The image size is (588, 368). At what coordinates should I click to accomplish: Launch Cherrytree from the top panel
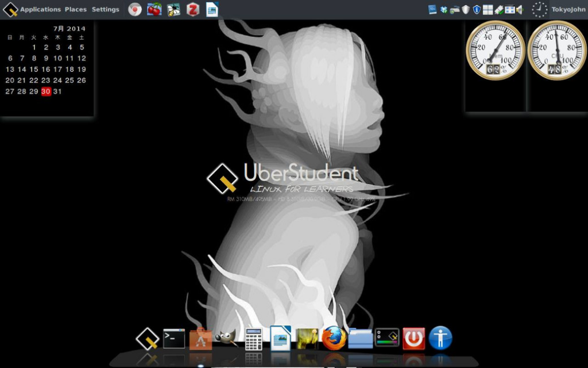pyautogui.click(x=154, y=9)
